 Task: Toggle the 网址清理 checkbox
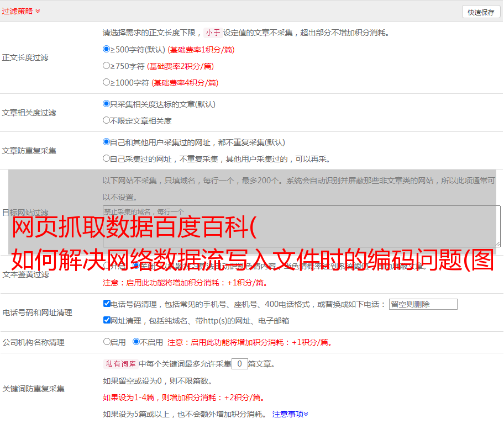(x=107, y=320)
